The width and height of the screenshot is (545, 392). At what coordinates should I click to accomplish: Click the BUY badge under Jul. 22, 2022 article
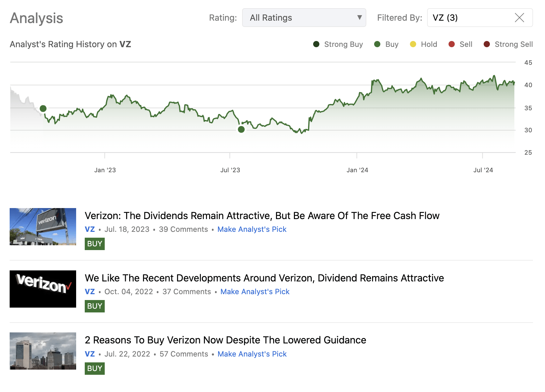(95, 369)
